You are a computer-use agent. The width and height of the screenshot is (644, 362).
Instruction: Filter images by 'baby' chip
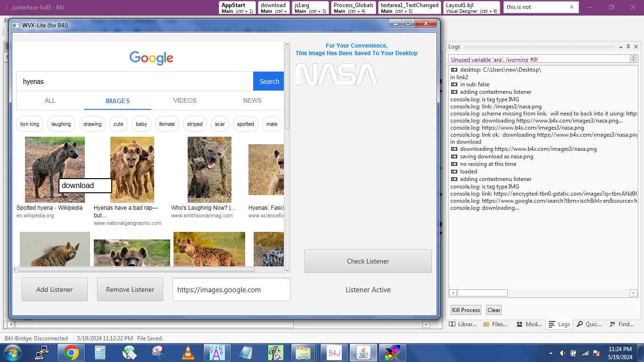(141, 124)
